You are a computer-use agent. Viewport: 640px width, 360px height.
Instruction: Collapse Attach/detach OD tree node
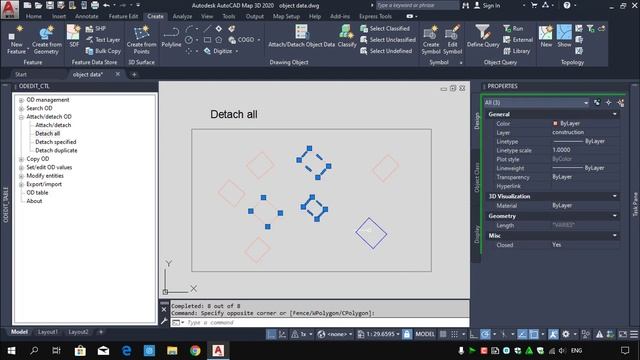(21, 117)
